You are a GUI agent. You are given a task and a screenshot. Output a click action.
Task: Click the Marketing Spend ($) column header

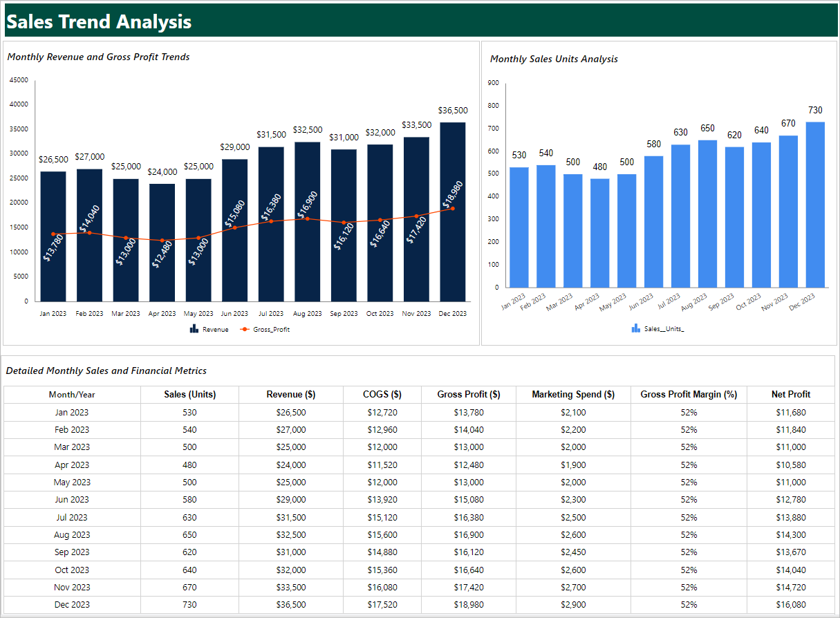(573, 395)
